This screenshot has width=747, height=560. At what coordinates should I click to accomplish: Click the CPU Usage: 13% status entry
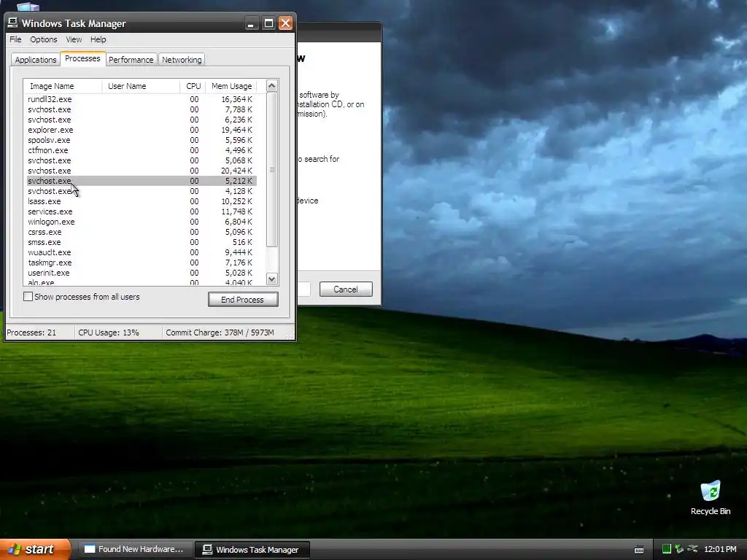[x=109, y=332]
